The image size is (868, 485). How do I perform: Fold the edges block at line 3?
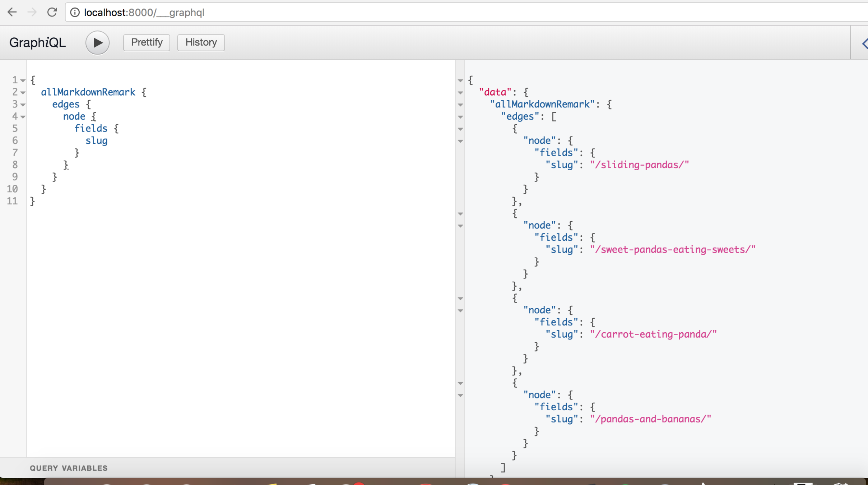(23, 105)
